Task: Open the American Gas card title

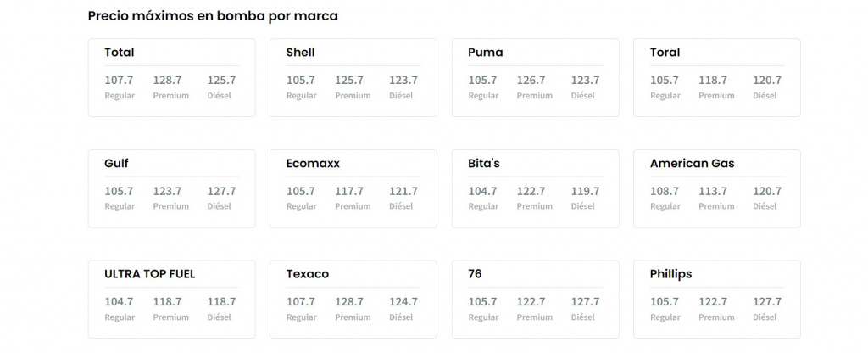Action: click(692, 163)
